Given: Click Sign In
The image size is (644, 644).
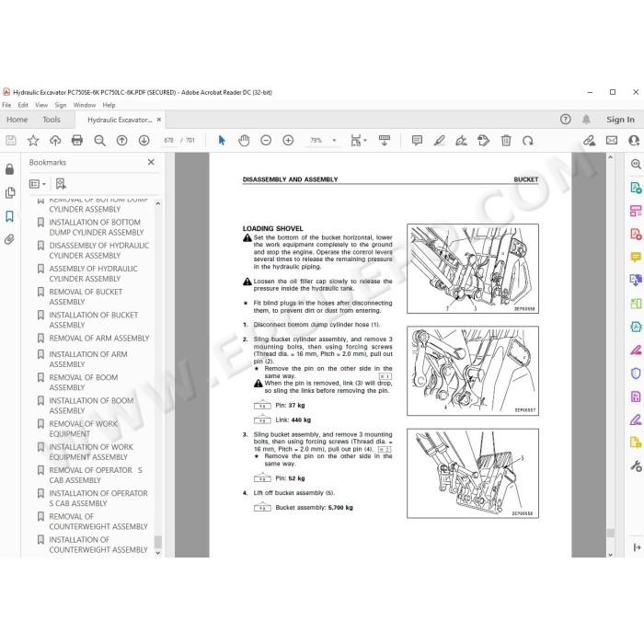Looking at the screenshot, I should (620, 120).
